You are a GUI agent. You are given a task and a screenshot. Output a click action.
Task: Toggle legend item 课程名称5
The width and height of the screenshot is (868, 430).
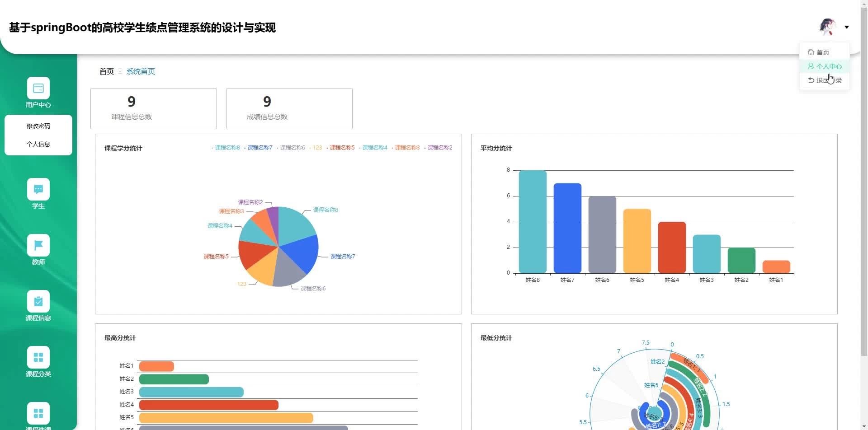tap(340, 148)
